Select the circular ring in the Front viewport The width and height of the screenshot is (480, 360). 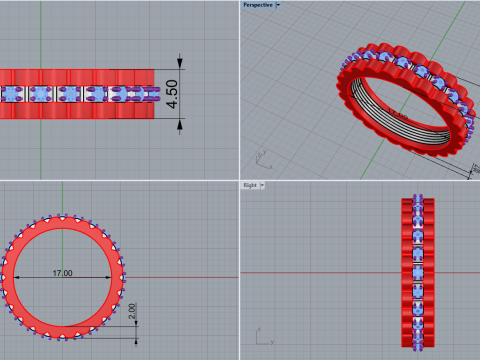tap(63, 277)
